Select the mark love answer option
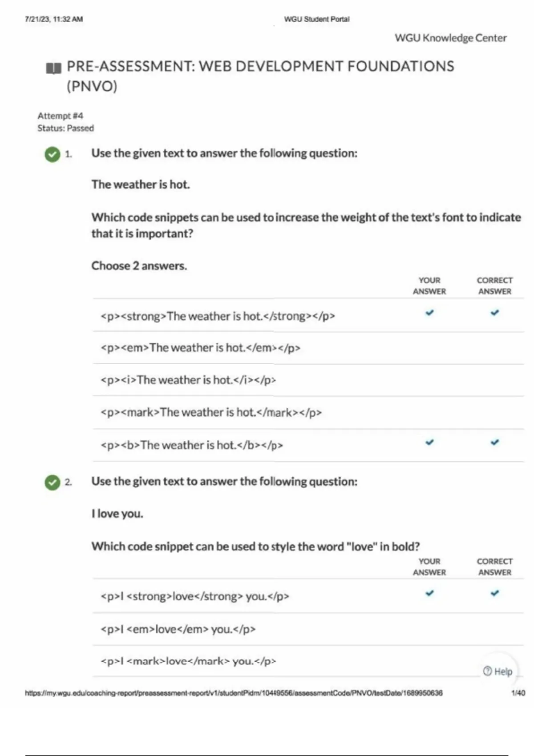This screenshot has height=756, width=534. tap(188, 661)
